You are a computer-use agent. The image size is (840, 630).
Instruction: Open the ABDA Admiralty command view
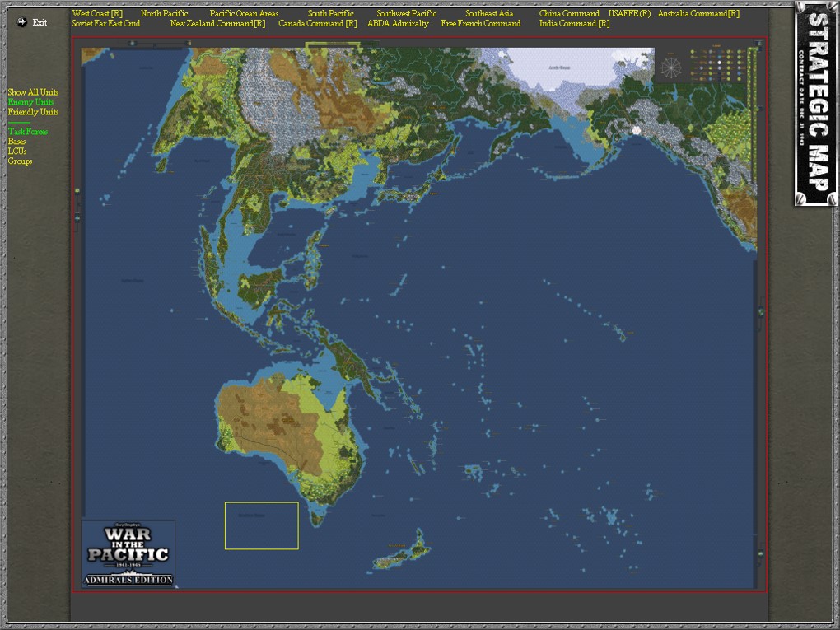398,23
